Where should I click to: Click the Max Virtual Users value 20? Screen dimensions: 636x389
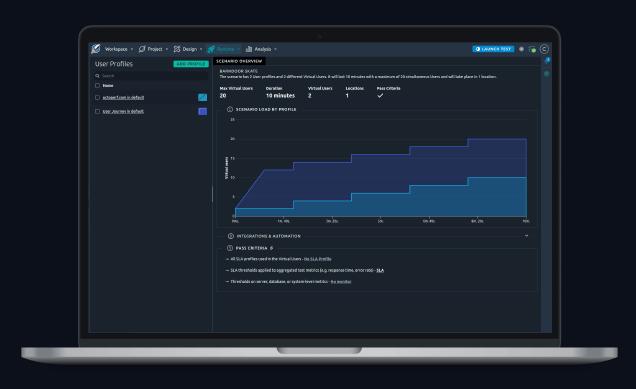click(223, 96)
